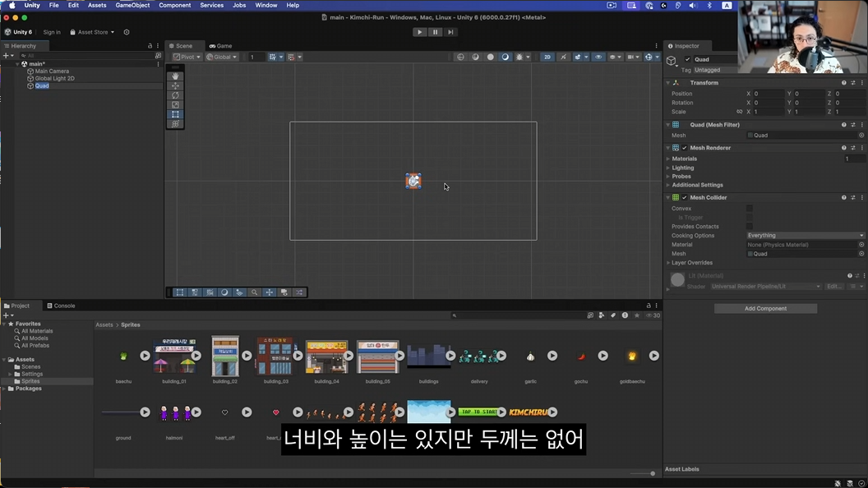Screen dimensions: 868x488
Task: Select the Transform tool in Scene
Action: (x=175, y=124)
